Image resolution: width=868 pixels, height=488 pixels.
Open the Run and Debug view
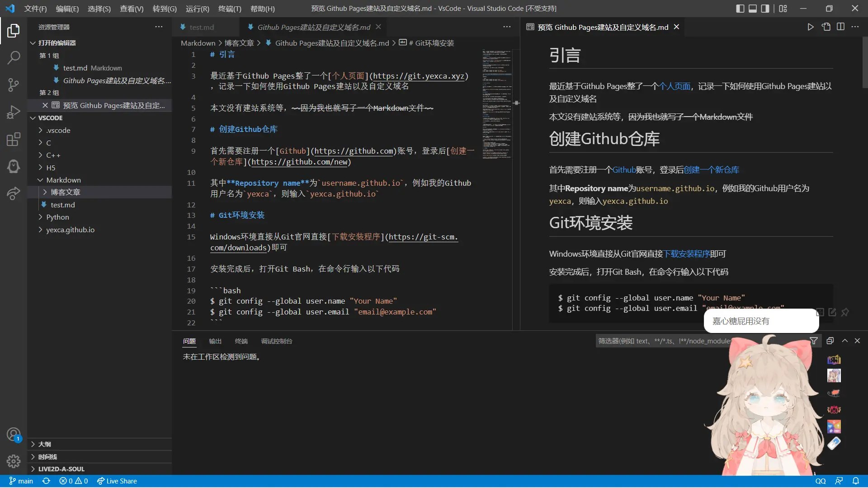coord(14,112)
